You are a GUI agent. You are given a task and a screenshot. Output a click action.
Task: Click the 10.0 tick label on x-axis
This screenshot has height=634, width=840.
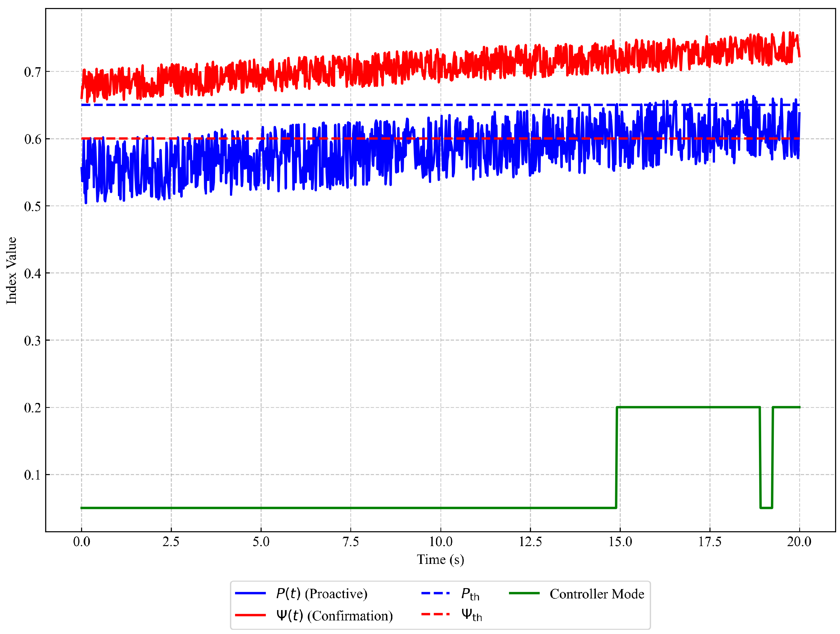coord(441,542)
